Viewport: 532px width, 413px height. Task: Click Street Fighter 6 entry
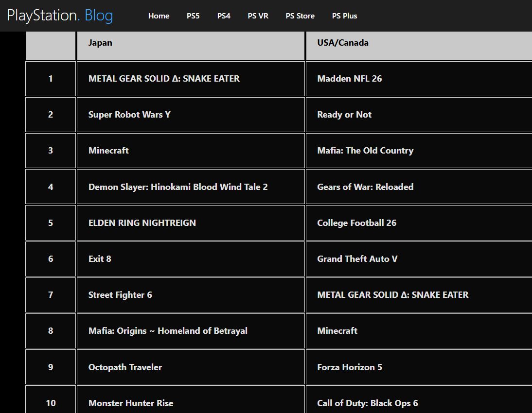tap(191, 294)
